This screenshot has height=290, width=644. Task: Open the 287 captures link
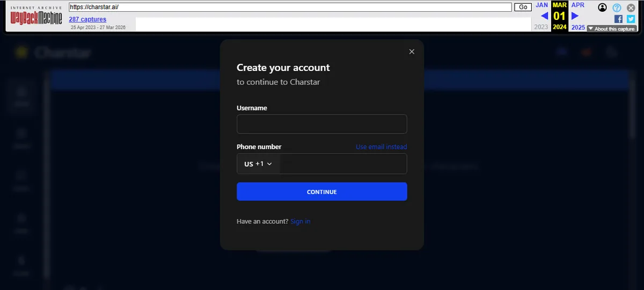coord(87,19)
